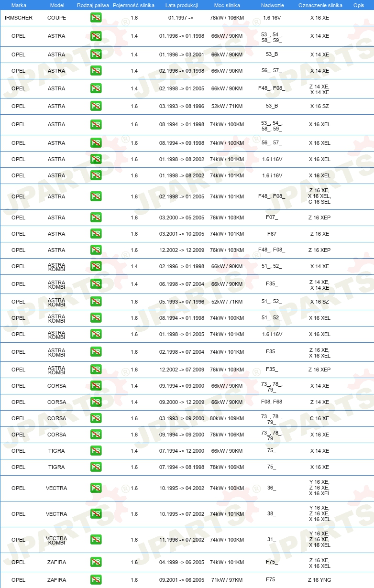Click the '09.2000 -> 12.2009' date cell
374x588 pixels.
tap(182, 402)
